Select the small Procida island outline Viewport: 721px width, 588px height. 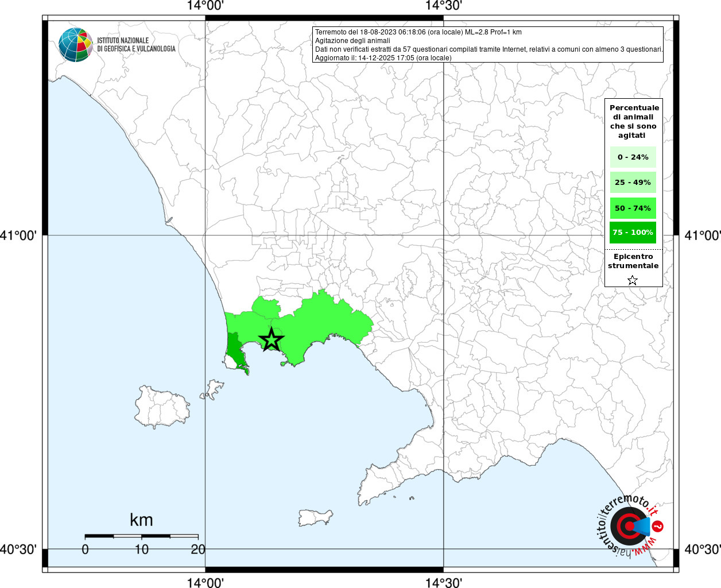[x=214, y=389]
